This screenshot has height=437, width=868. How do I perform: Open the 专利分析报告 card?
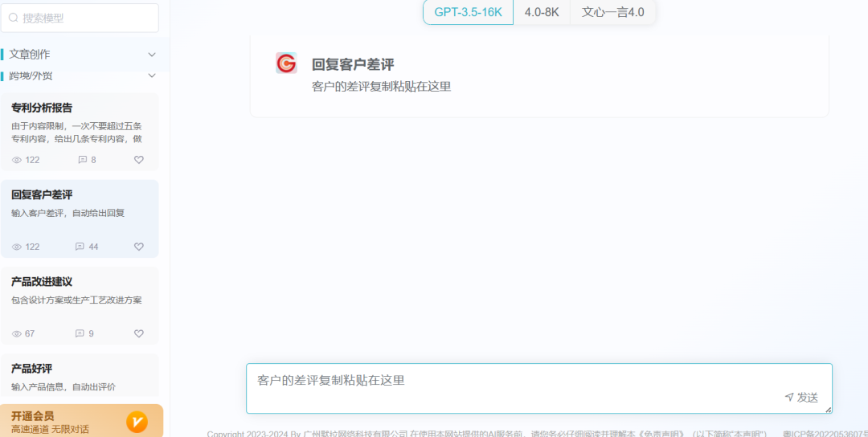click(80, 132)
